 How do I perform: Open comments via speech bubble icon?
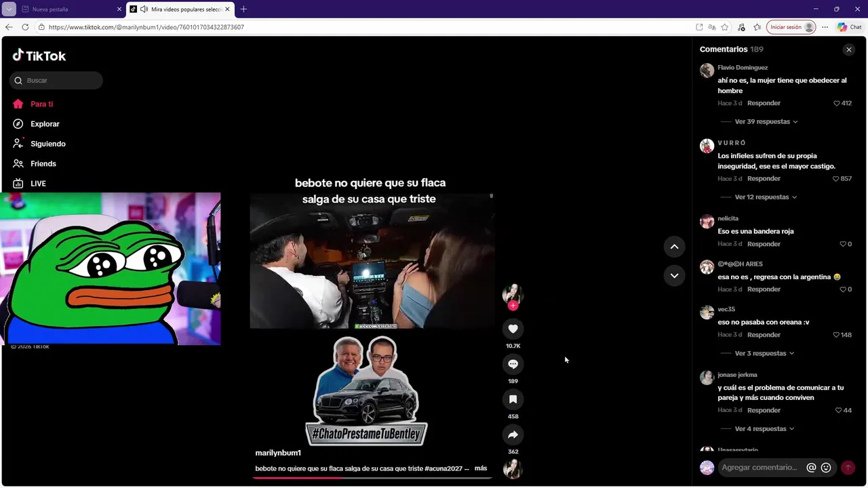pyautogui.click(x=513, y=364)
